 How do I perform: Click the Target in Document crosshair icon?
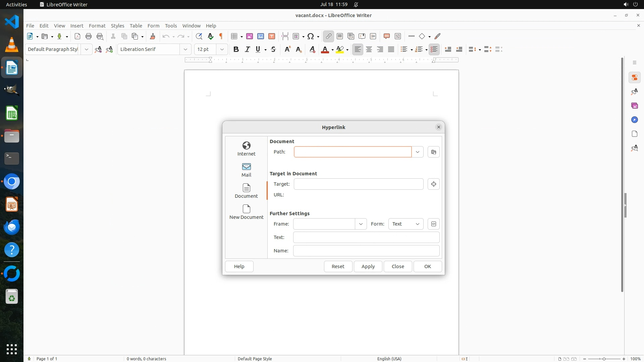433,184
